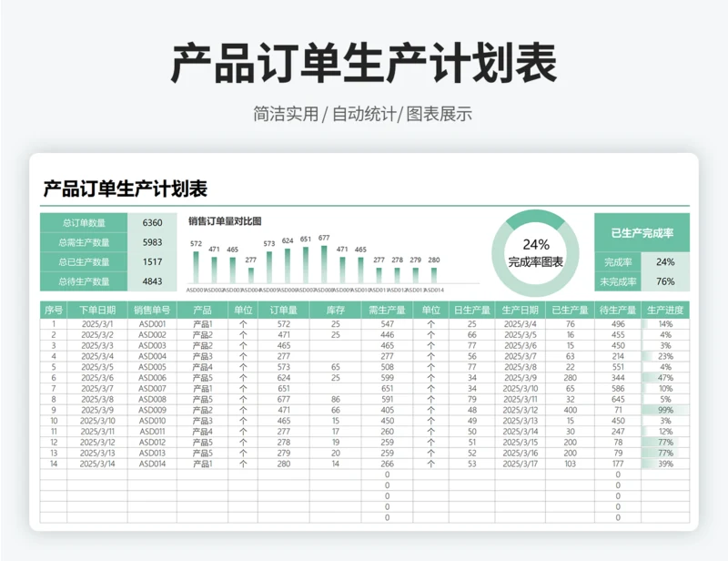Image resolution: width=728 pixels, height=561 pixels.
Task: Select the chart bar labeled 280
Action: point(434,275)
